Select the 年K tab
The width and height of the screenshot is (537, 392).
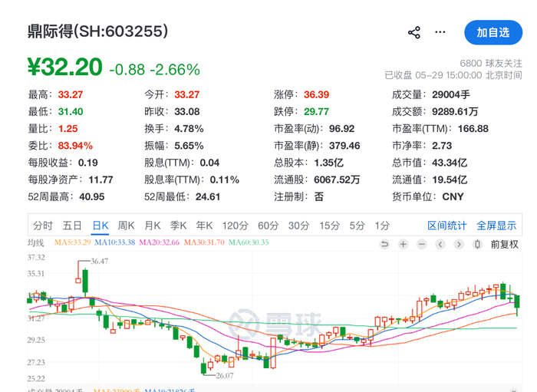205,226
